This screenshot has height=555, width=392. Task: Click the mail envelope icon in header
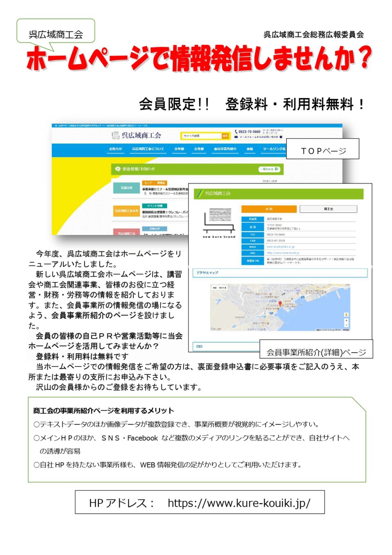point(236,137)
